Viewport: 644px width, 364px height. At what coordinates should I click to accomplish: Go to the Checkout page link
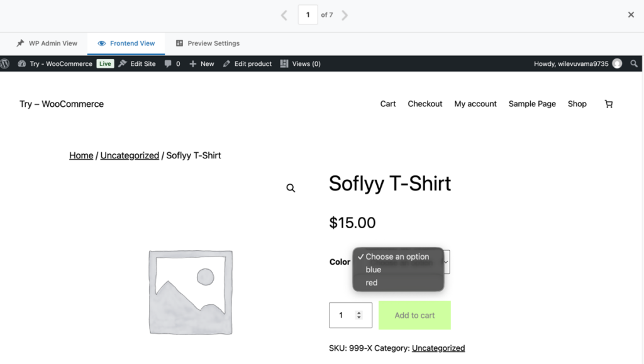click(425, 104)
